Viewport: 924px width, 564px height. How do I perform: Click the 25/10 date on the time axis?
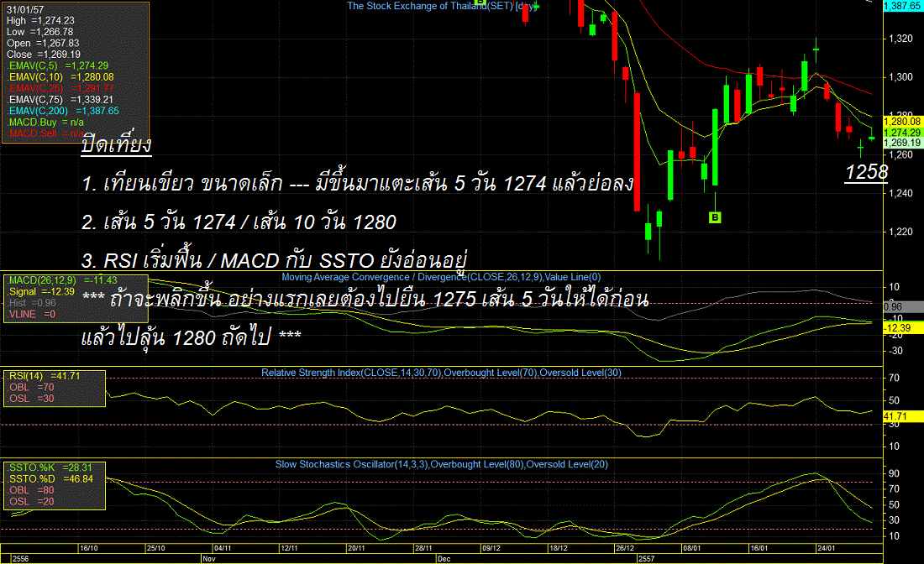[155, 548]
